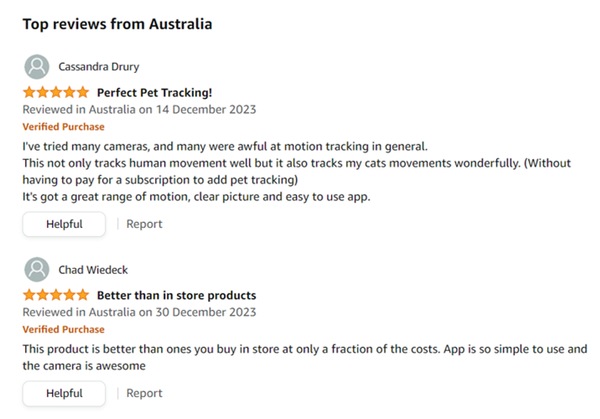
Task: Click the 14 December 2023 review date line
Action: click(x=139, y=109)
